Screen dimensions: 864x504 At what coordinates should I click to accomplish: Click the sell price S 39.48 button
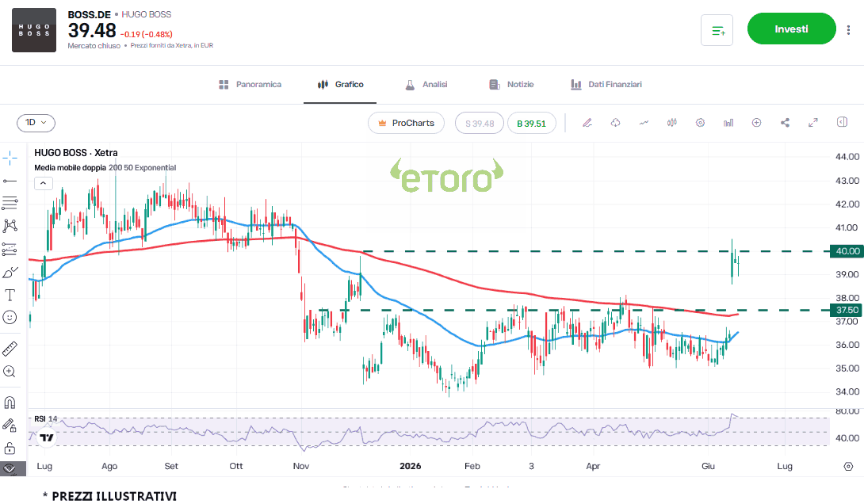tap(480, 124)
